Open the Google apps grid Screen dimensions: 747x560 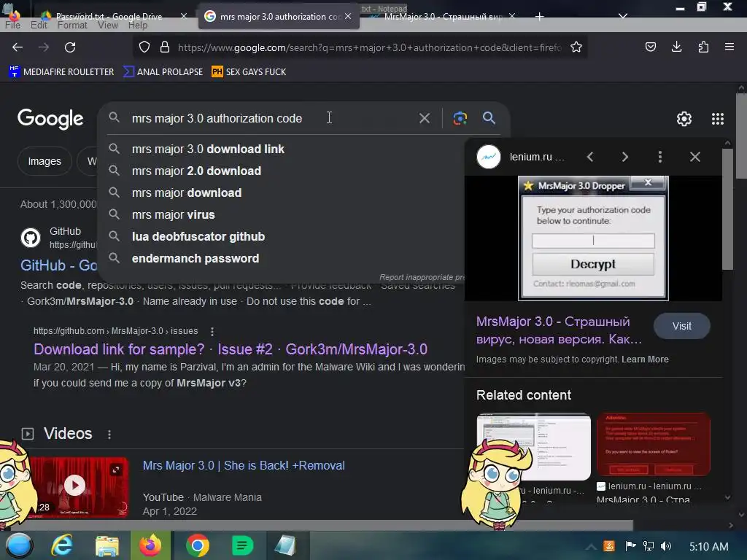click(718, 119)
